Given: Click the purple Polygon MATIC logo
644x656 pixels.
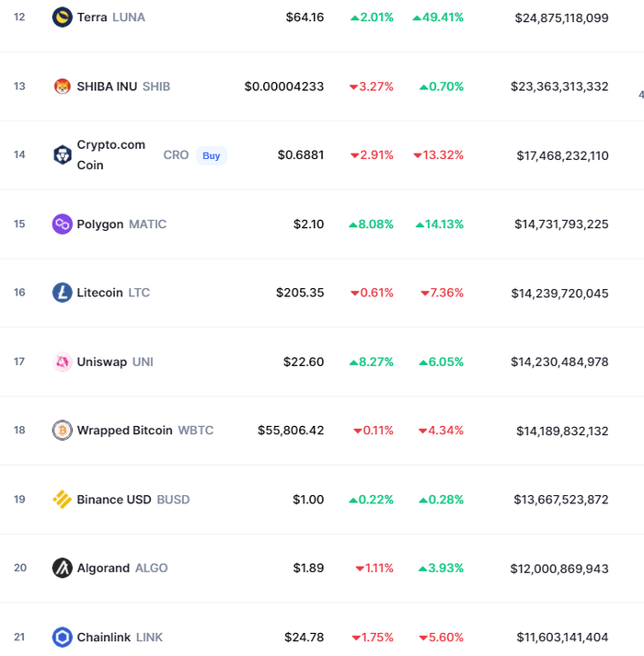Looking at the screenshot, I should (x=62, y=224).
